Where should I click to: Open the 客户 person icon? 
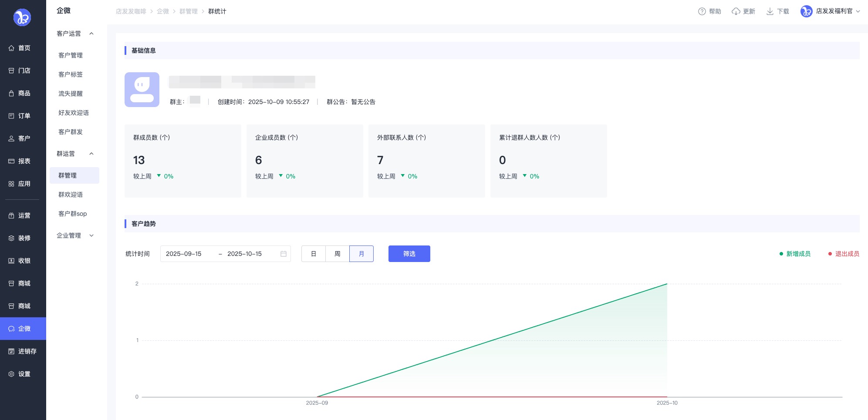tap(11, 138)
